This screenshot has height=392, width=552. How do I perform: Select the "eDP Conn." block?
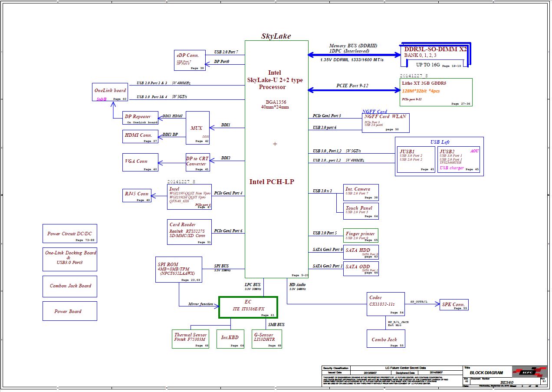click(190, 60)
